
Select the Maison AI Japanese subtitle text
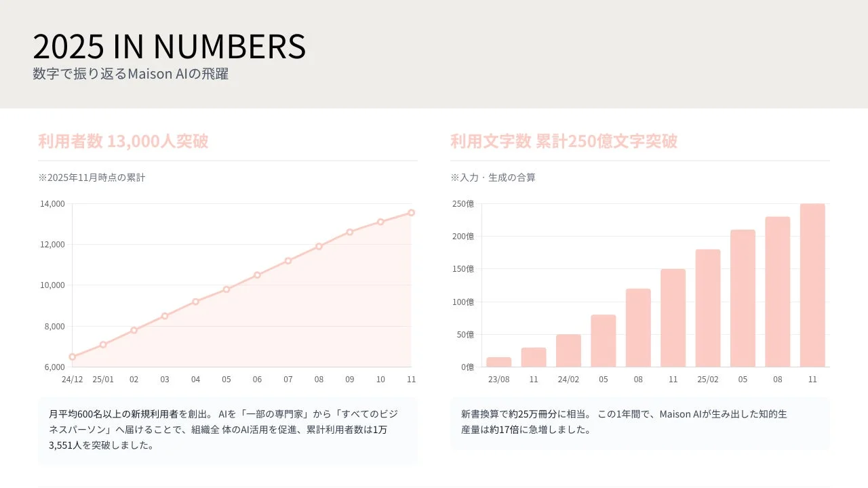point(132,73)
